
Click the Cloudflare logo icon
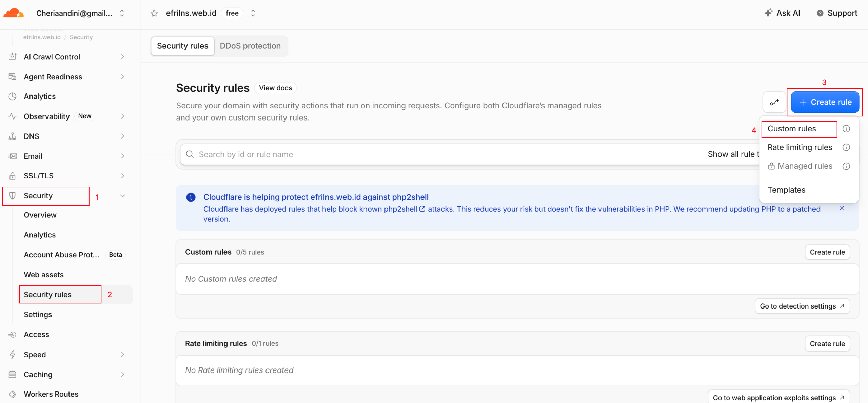click(14, 13)
